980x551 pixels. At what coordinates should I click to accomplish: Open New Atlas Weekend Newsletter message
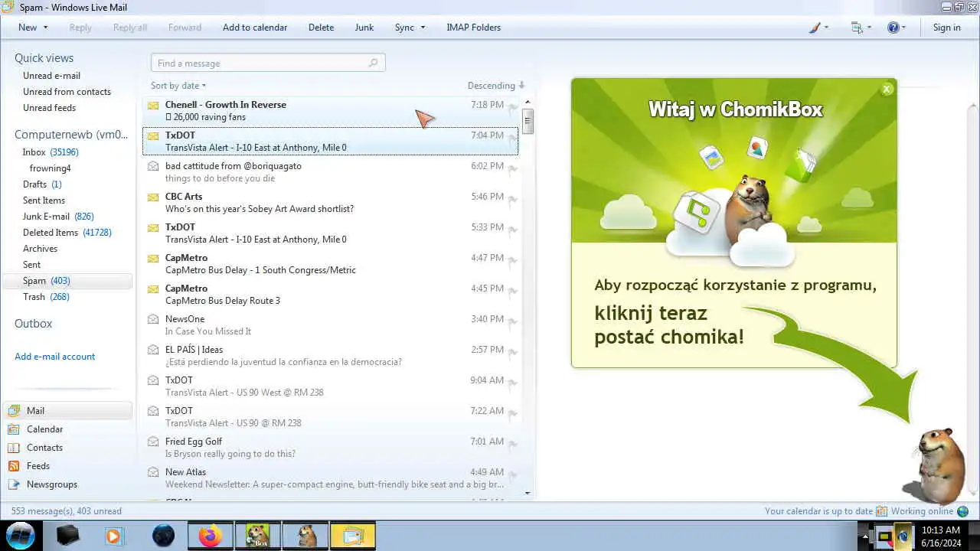pyautogui.click(x=331, y=478)
